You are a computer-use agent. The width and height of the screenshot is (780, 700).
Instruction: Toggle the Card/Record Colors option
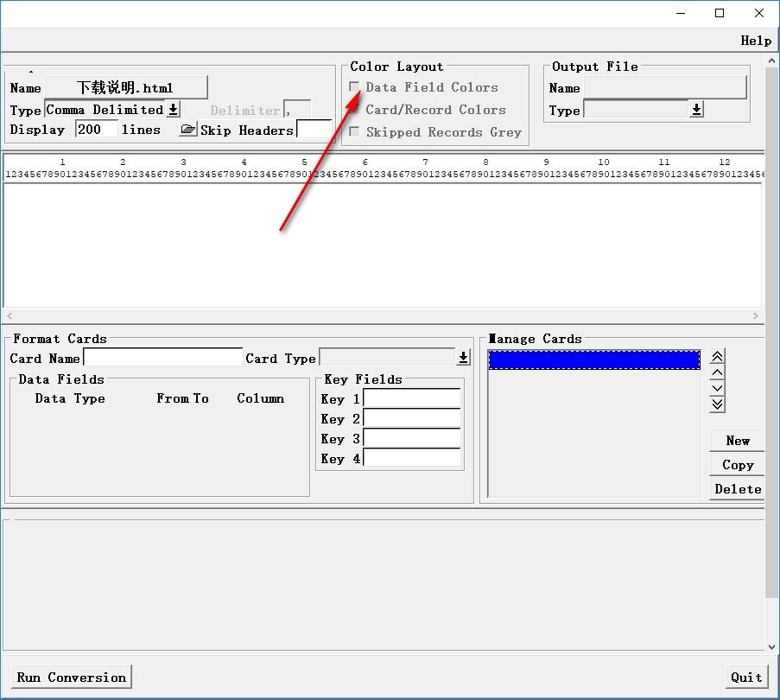coord(354,110)
